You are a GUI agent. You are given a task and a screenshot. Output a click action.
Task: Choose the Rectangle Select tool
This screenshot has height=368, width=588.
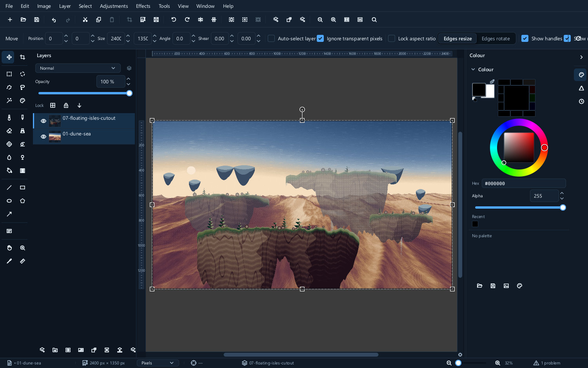pos(9,74)
